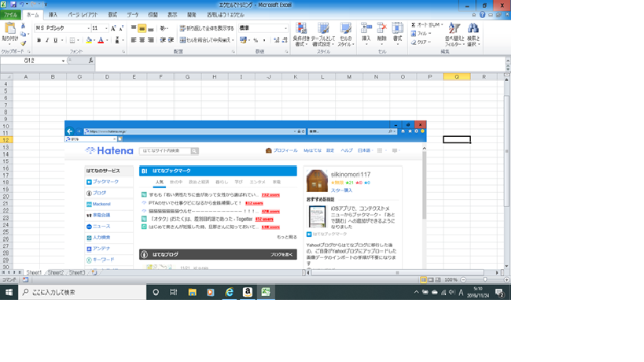Click the Cut scissors icon
This screenshot has height=362, width=644.
23,25
